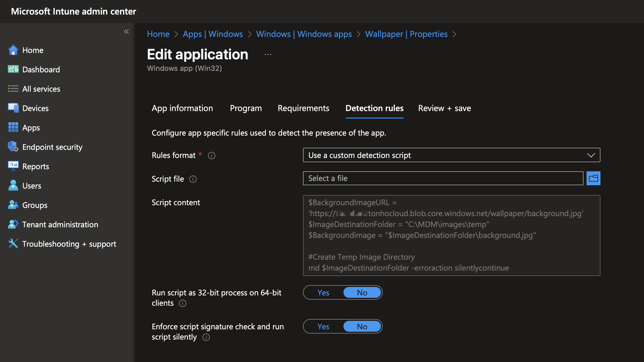Switch to Program tab
Screen dimensions: 644x362
(x=246, y=108)
